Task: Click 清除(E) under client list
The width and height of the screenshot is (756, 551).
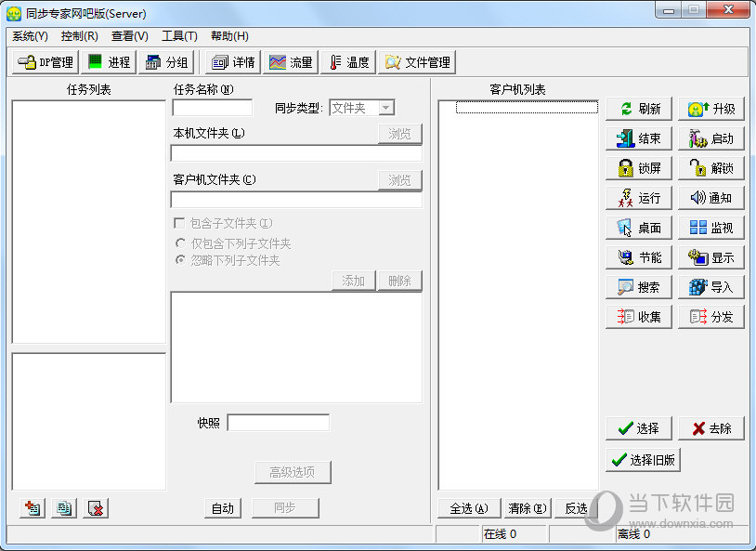Action: pos(527,508)
